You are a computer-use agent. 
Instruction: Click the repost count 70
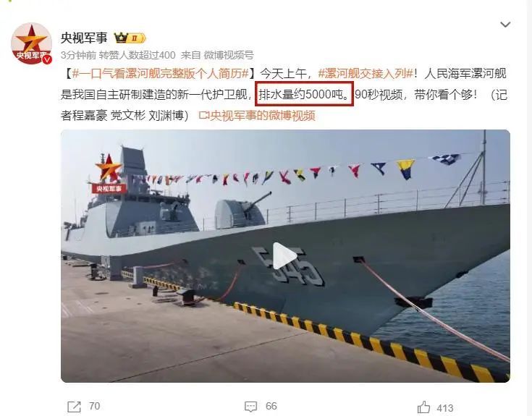coord(94,406)
